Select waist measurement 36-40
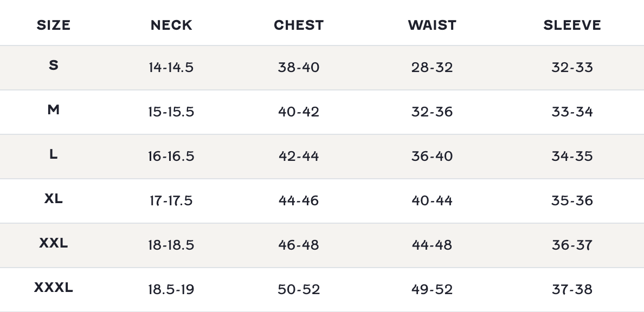The width and height of the screenshot is (644, 312). (432, 156)
